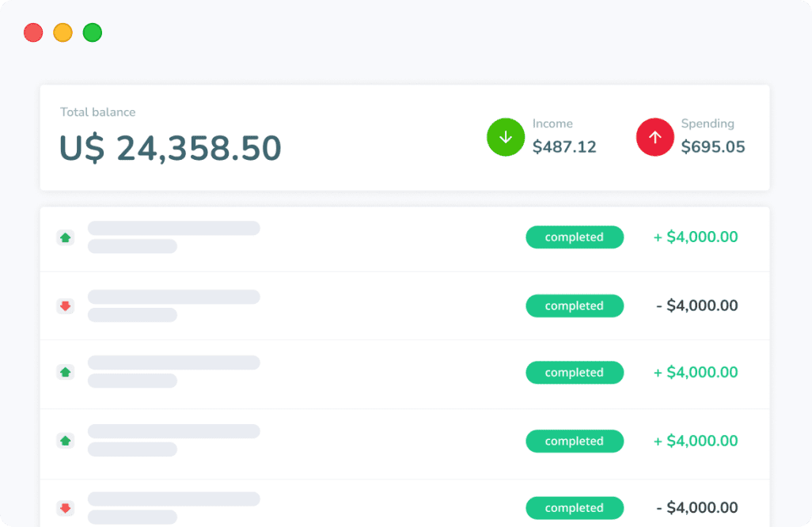The image size is (812, 527).
Task: Open the third transaction's placeholder title
Action: click(x=173, y=362)
